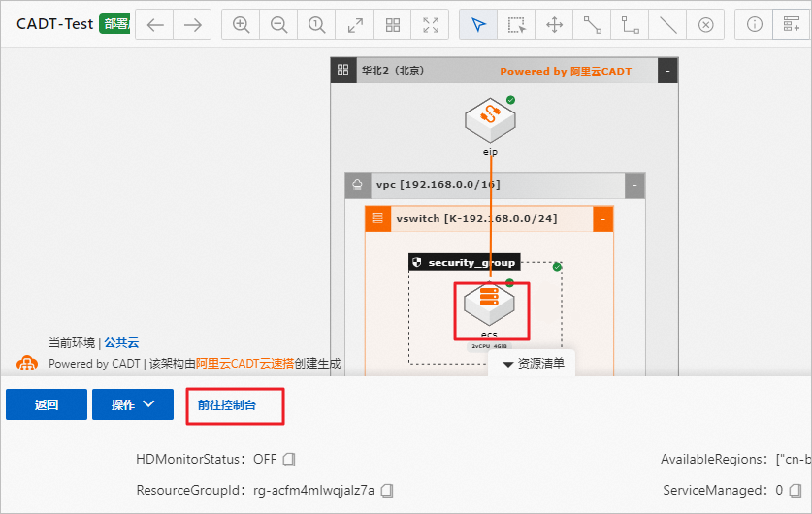
Task: Expand the 资源清单 panel
Action: [534, 364]
